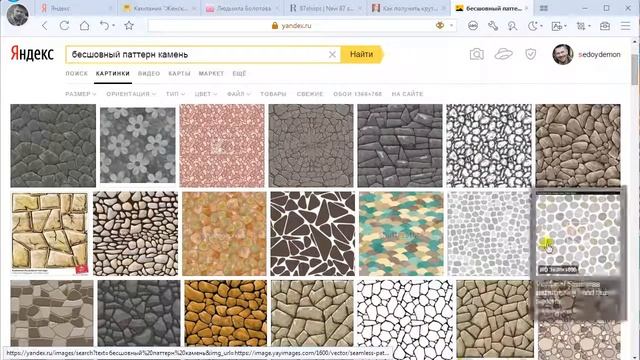
Task: Toggle night mode with the moon icon
Action: [x=532, y=26]
